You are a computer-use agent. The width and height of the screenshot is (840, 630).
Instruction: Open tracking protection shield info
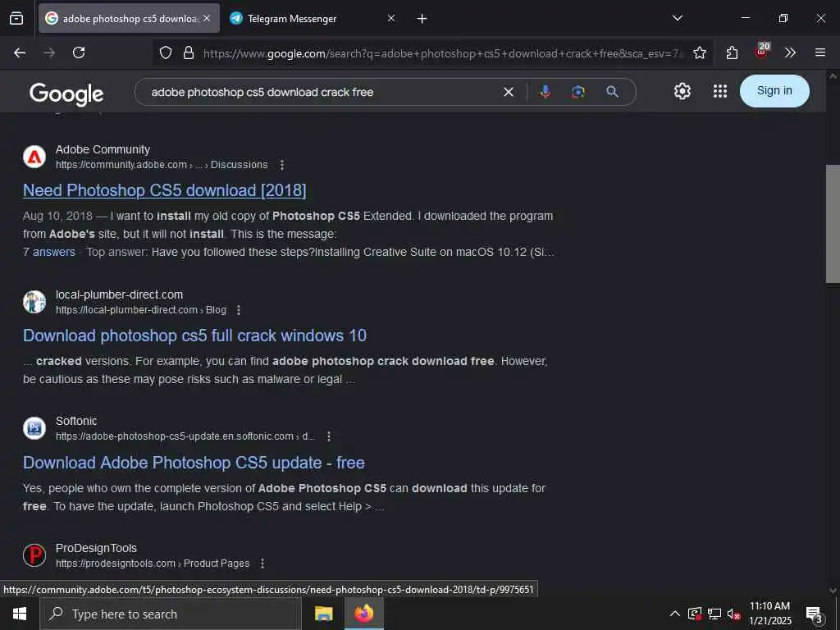click(x=166, y=52)
